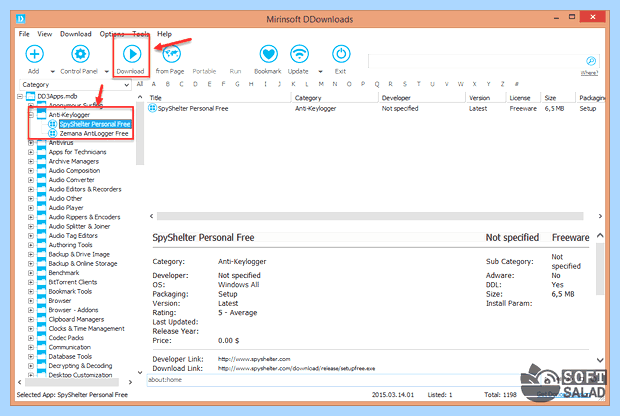
Task: Open the Control Panel gear icon
Action: (x=80, y=54)
